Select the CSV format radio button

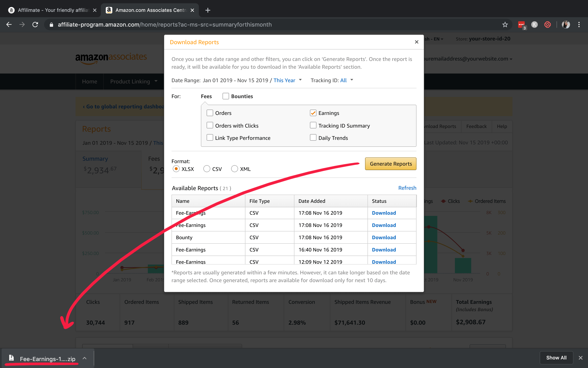[x=207, y=169]
